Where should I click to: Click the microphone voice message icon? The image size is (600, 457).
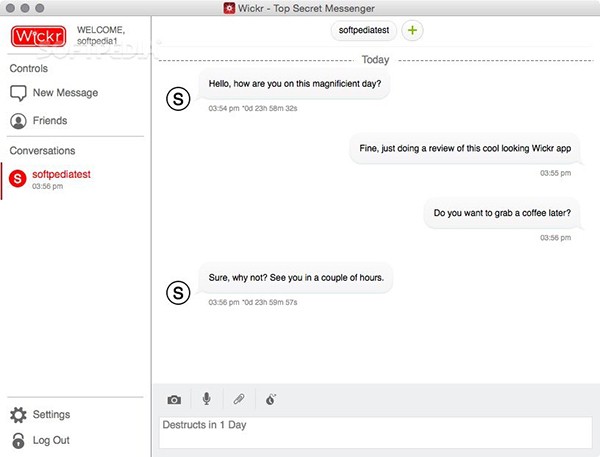[x=207, y=399]
